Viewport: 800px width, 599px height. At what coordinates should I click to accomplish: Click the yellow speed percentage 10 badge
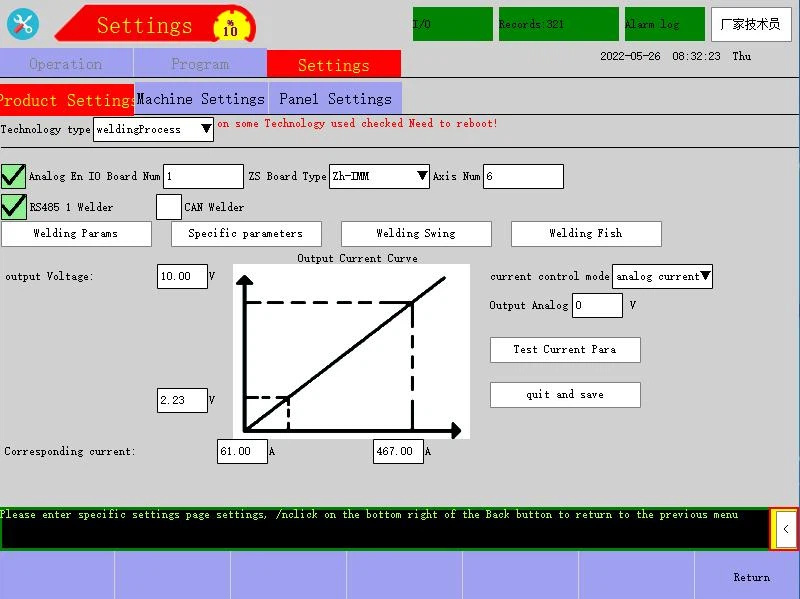[230, 25]
